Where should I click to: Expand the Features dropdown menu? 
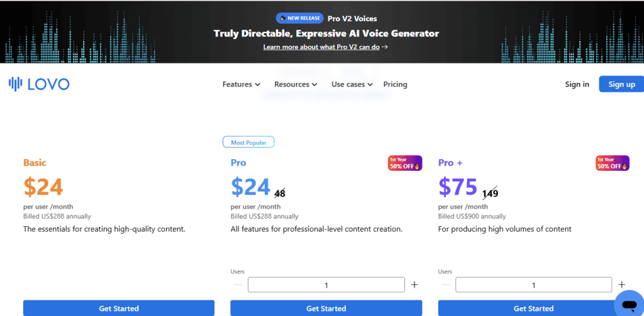[x=241, y=84]
